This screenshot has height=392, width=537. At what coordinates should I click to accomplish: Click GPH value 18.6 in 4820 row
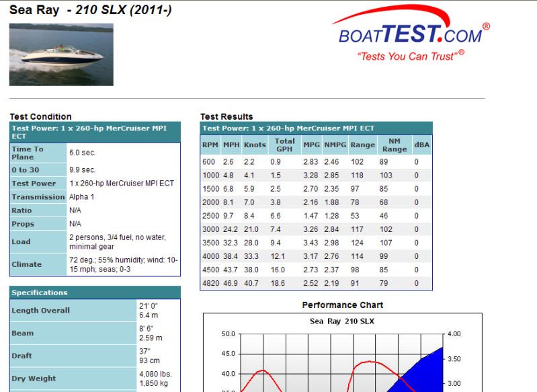tap(278, 283)
